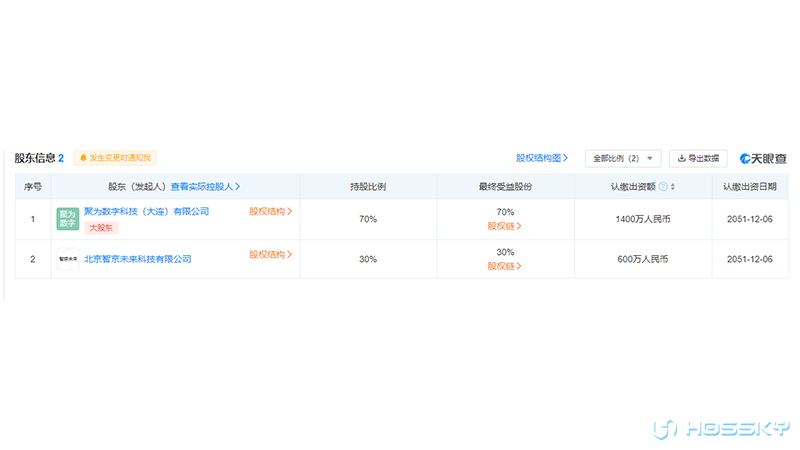Screen dimensions: 800x450
Task: Select the 70% 持股比例 cell
Action: (x=368, y=219)
